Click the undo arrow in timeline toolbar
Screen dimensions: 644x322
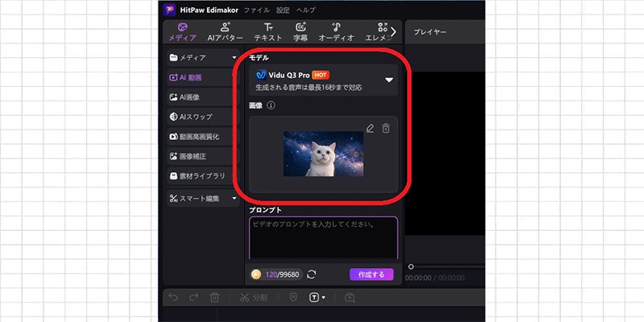click(x=173, y=297)
